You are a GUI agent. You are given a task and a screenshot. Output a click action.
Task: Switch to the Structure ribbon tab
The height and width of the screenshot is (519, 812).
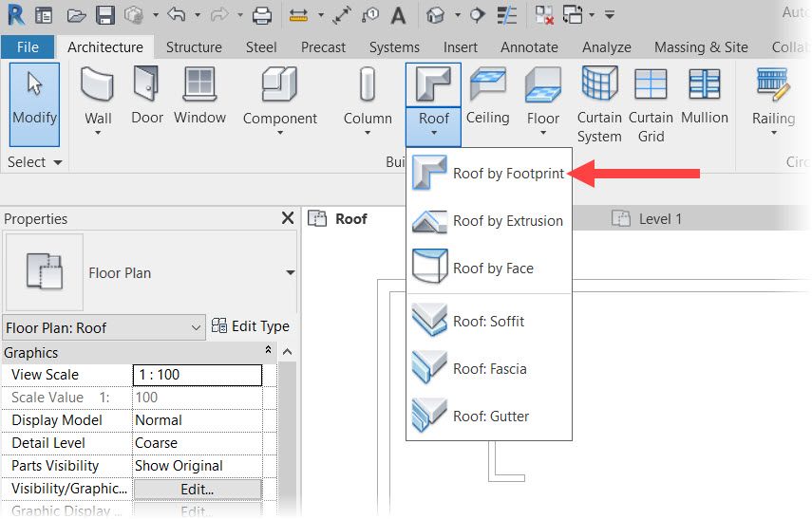[194, 47]
